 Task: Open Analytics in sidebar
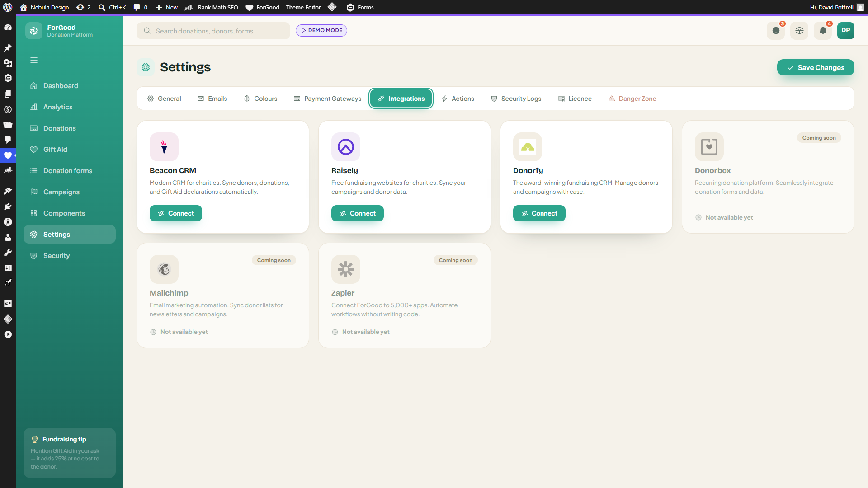(70, 107)
